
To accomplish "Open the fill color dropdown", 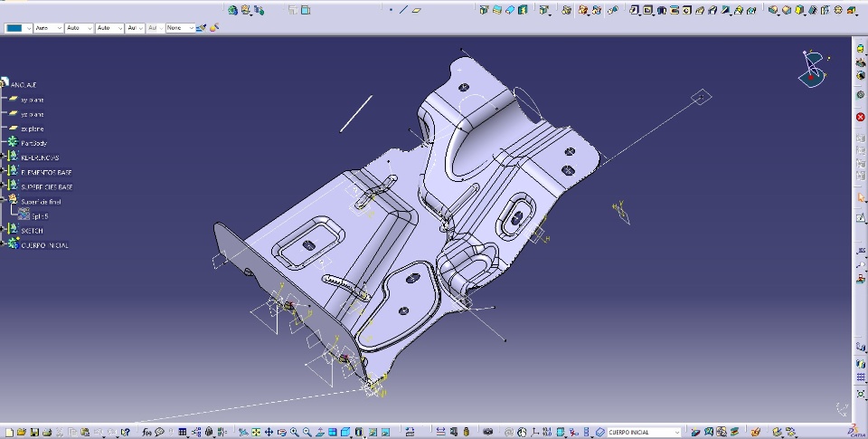I will (18, 28).
